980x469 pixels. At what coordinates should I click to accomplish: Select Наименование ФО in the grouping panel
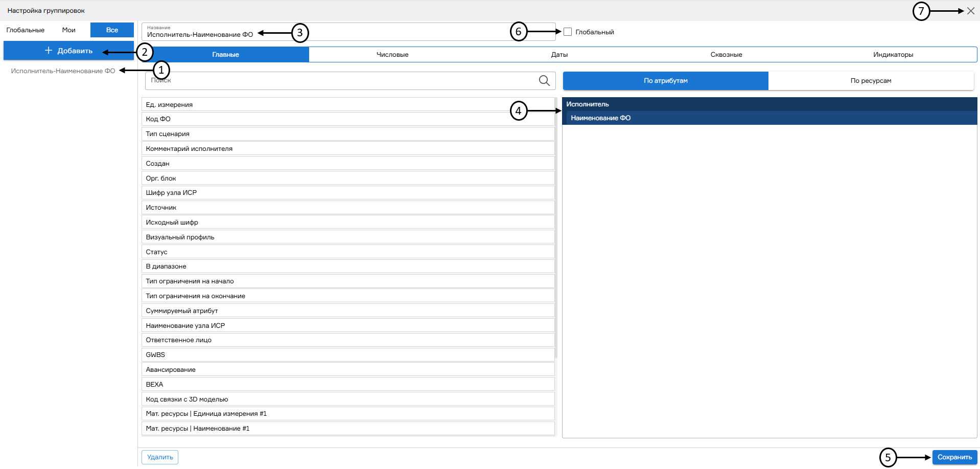click(x=601, y=118)
